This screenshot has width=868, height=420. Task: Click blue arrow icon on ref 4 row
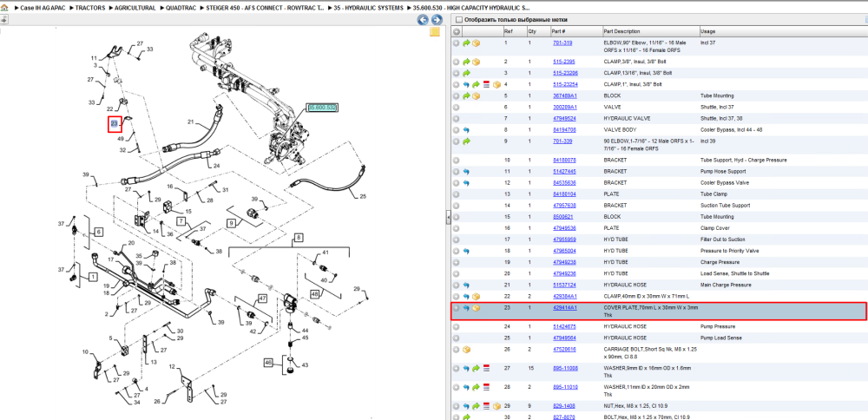[466, 85]
